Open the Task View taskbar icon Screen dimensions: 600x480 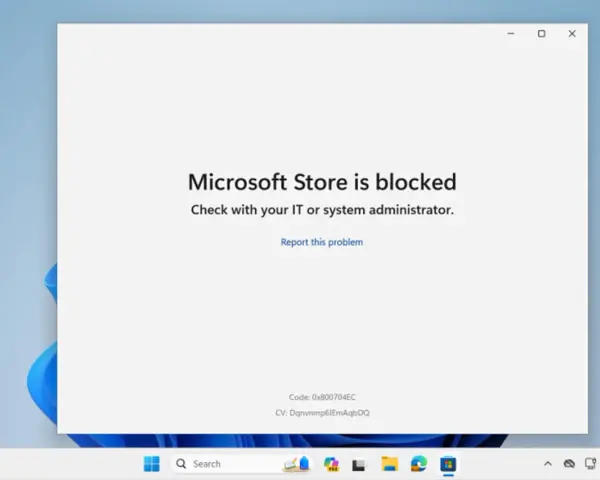click(x=359, y=465)
